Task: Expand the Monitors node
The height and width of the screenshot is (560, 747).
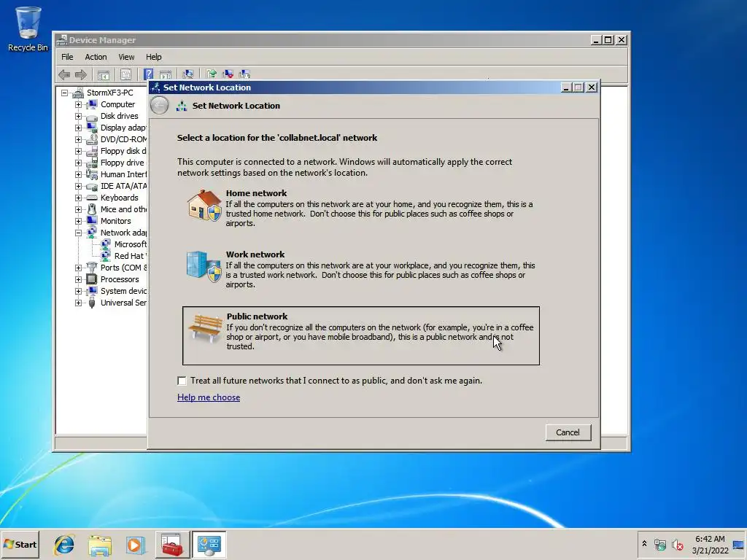Action: 78,221
